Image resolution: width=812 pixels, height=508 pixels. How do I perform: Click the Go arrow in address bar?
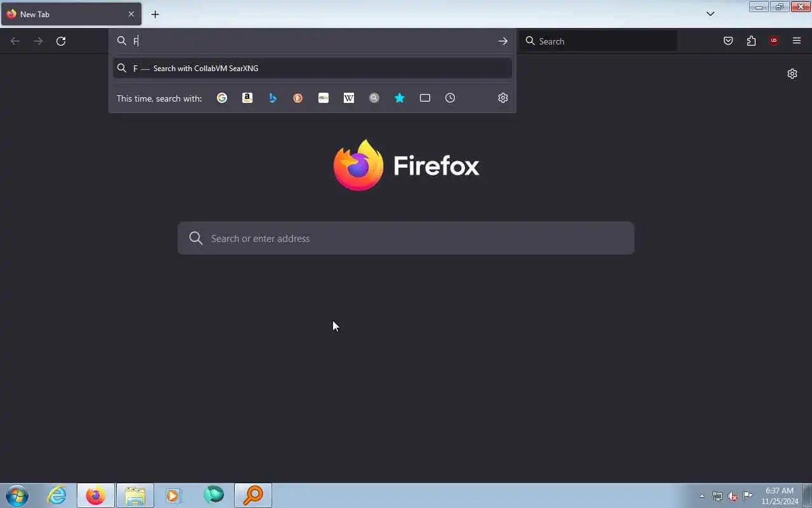(x=503, y=41)
